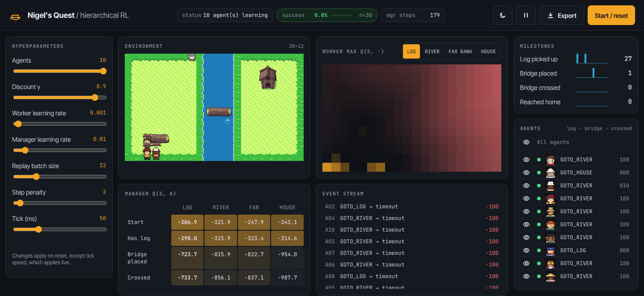Image resolution: width=644 pixels, height=296 pixels.
Task: Click the Start / reset button
Action: (x=611, y=15)
